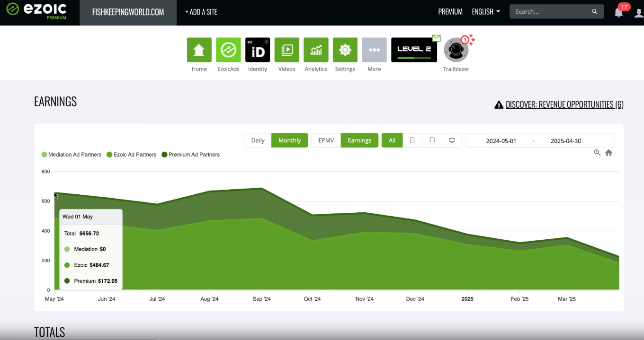Click + ADD A SITE
The width and height of the screenshot is (644, 340).
[x=201, y=12]
